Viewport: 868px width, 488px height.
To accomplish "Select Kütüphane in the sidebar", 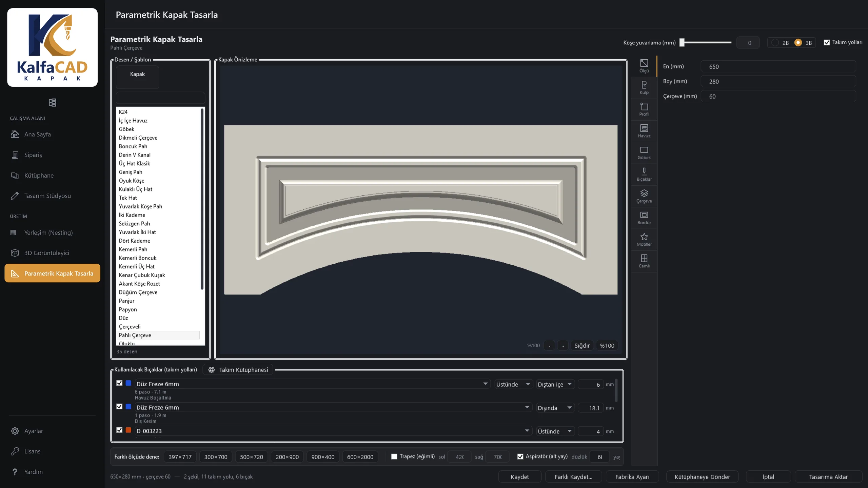I will (52, 175).
